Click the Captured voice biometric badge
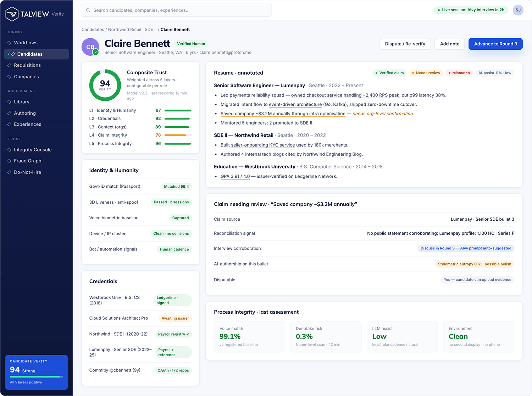This screenshot has height=396, width=532. [x=181, y=218]
